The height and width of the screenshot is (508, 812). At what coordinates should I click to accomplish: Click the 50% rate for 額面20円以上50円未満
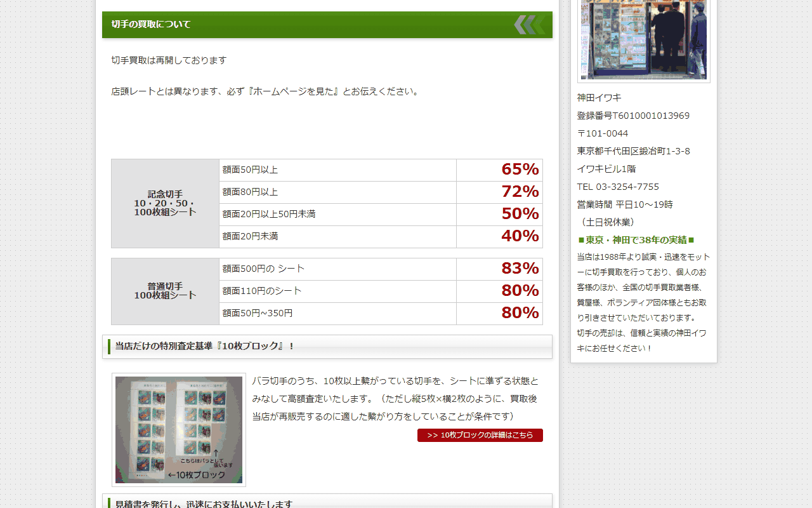click(x=520, y=214)
